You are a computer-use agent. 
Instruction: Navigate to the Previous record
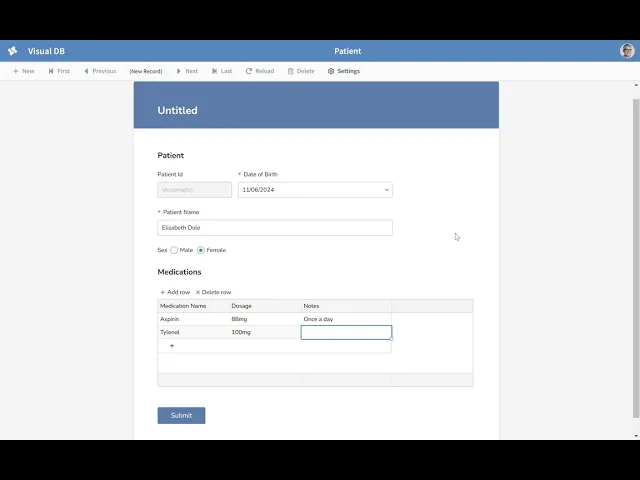click(100, 71)
